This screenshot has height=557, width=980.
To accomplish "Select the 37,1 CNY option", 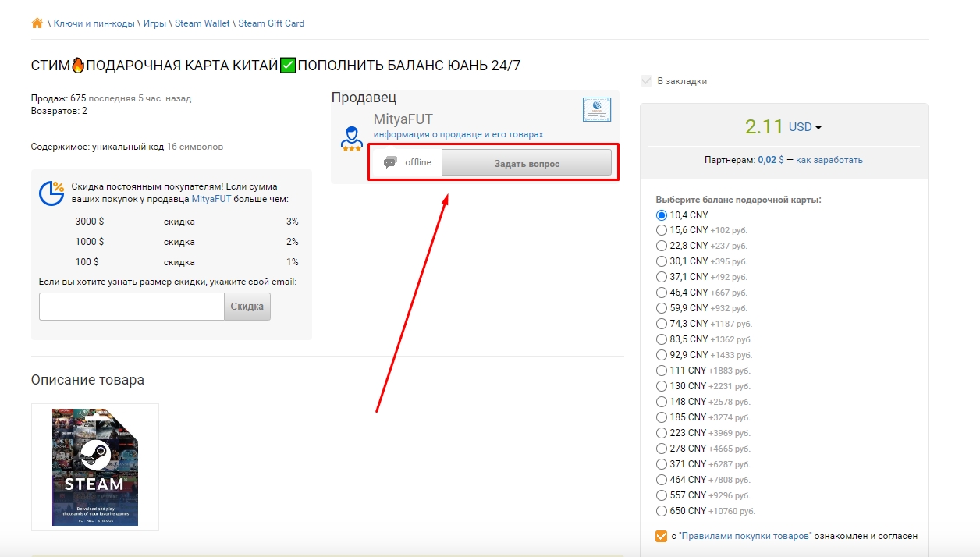I will [x=662, y=277].
